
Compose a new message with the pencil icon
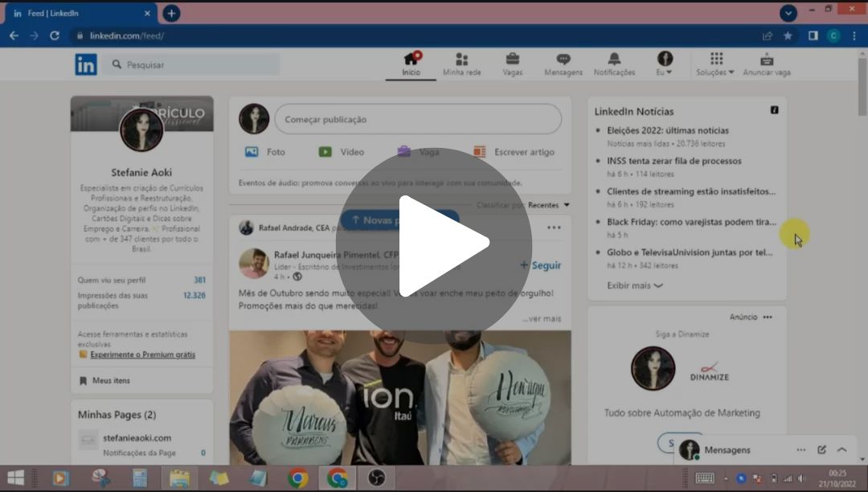(x=821, y=450)
